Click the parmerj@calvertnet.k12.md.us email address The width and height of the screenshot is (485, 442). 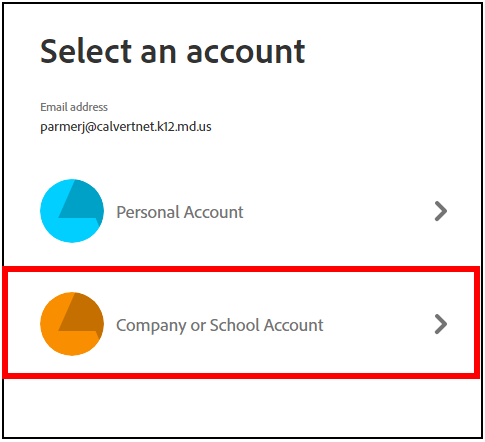(x=126, y=127)
